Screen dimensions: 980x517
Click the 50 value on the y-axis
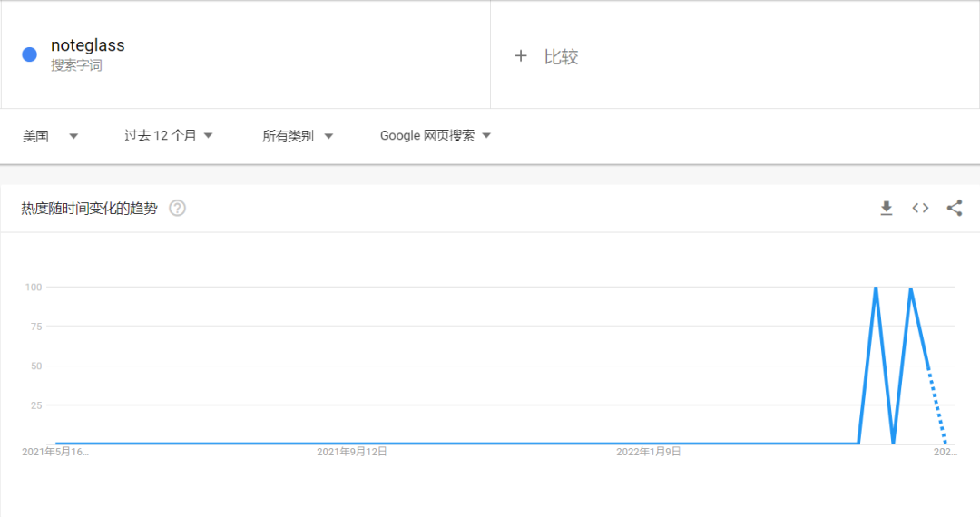click(36, 366)
